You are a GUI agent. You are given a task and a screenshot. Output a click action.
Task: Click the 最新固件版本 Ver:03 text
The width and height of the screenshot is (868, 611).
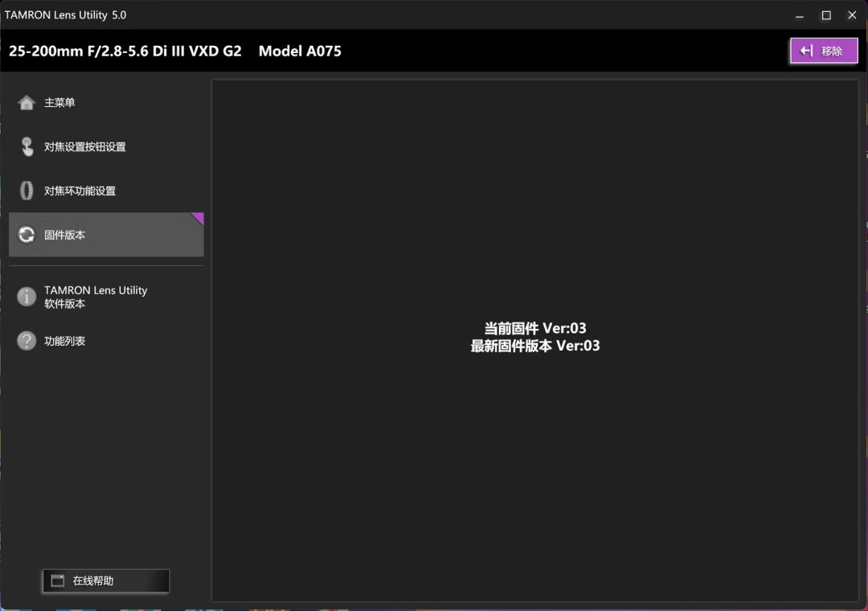(x=535, y=346)
